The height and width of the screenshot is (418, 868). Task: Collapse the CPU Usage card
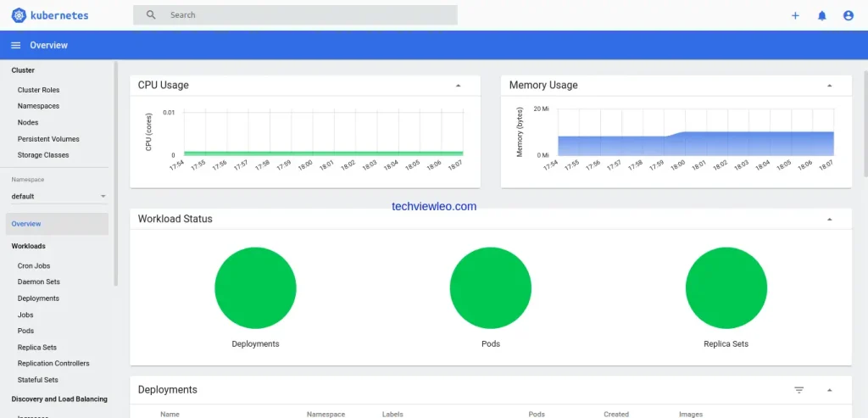458,86
